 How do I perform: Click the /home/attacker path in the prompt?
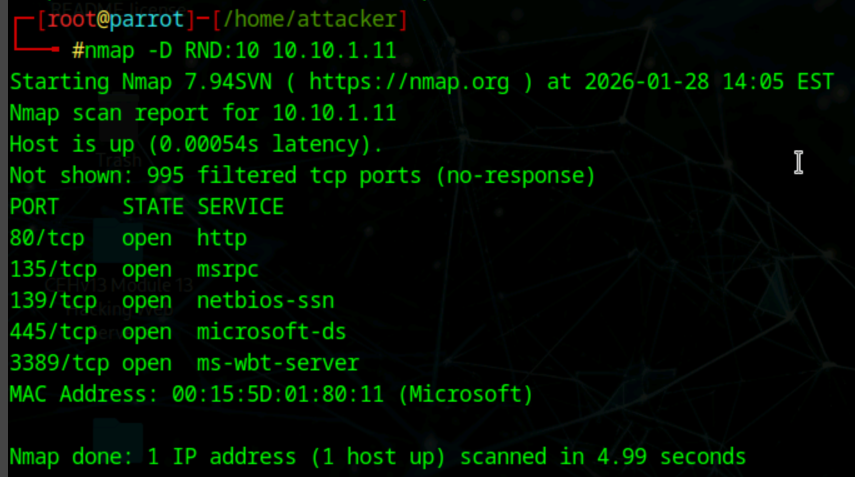pyautogui.click(x=310, y=19)
